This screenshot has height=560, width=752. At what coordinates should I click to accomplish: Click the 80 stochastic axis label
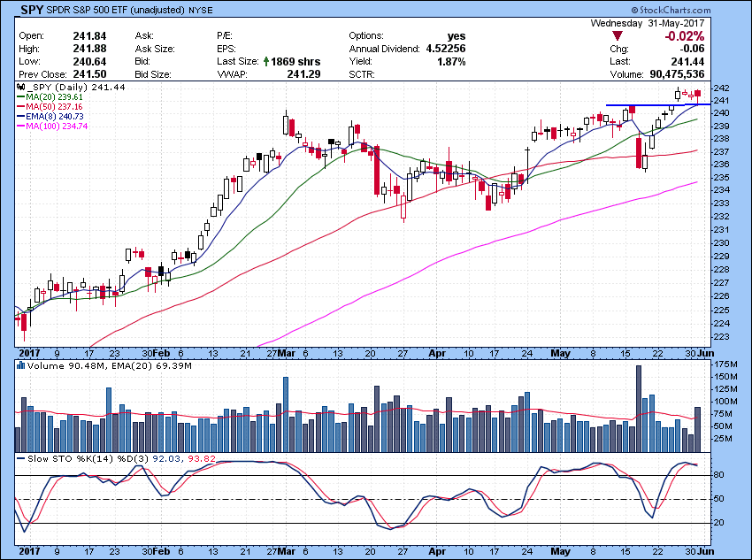pyautogui.click(x=719, y=475)
